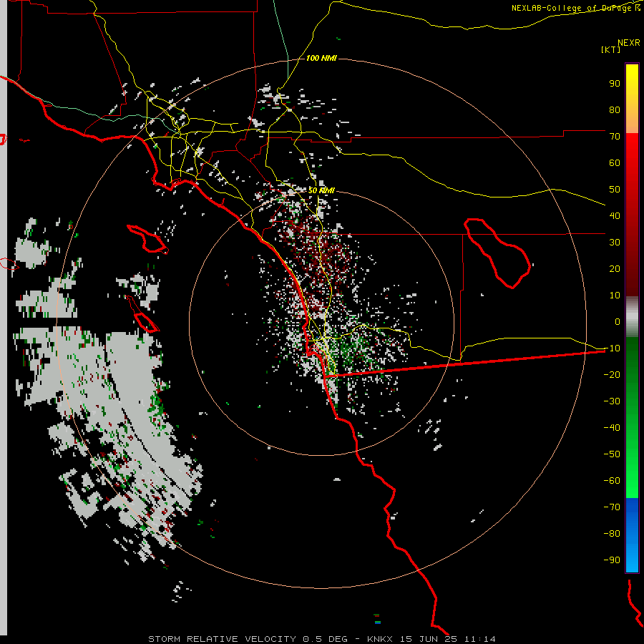Click the "20" value on the velocity scale
Image resolution: width=644 pixels, height=644 pixels.
click(615, 268)
